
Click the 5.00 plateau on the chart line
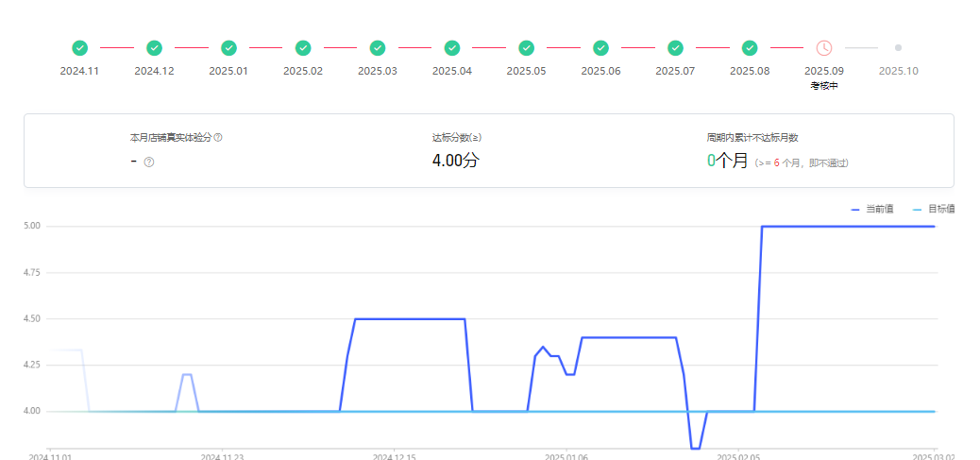[x=850, y=227]
